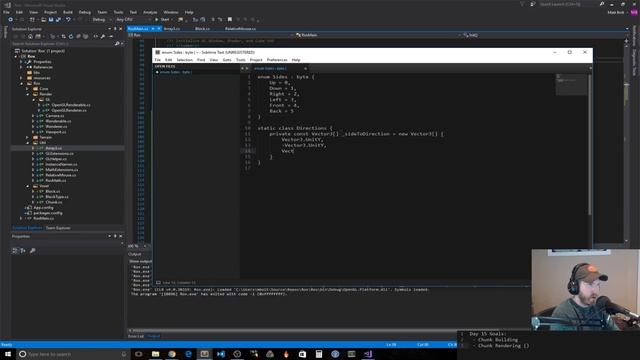Click View Code icon in Solution Explorer toolbar
Image resolution: width=640 pixels, height=360 pixels.
96,36
